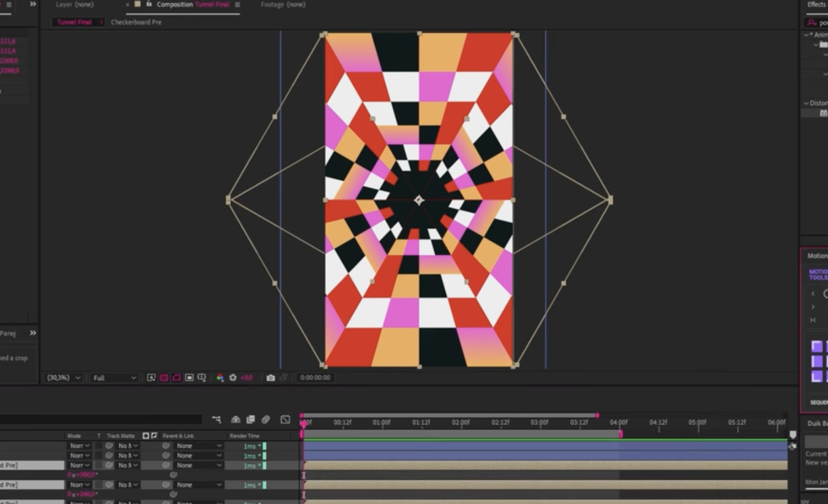Click the Track Matte column header
The image size is (828, 504).
[x=121, y=436]
